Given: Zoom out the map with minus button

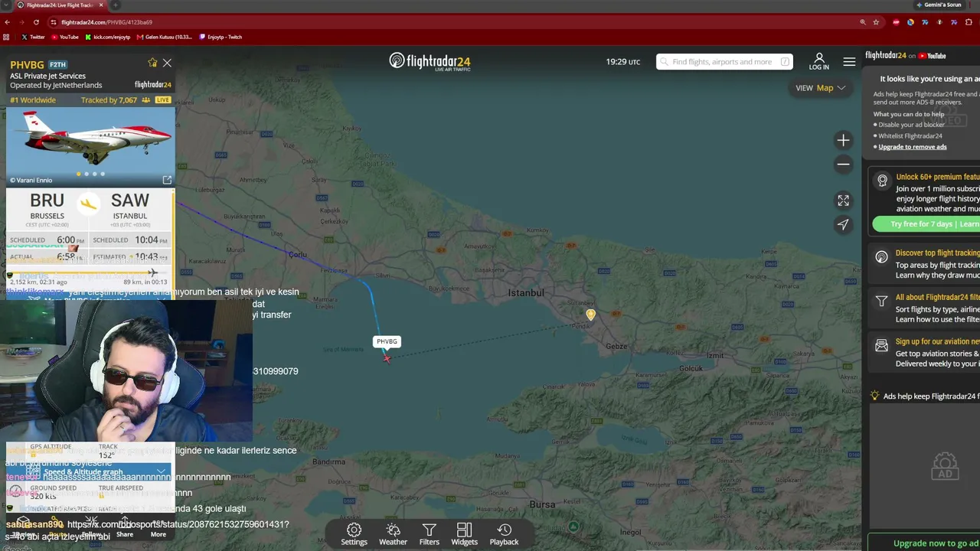Looking at the screenshot, I should (843, 164).
